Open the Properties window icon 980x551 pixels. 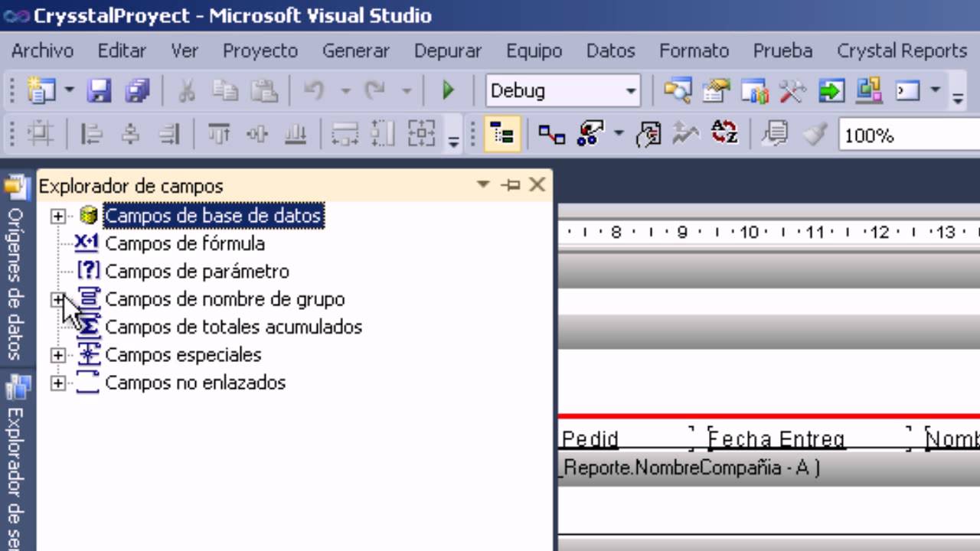coord(717,91)
